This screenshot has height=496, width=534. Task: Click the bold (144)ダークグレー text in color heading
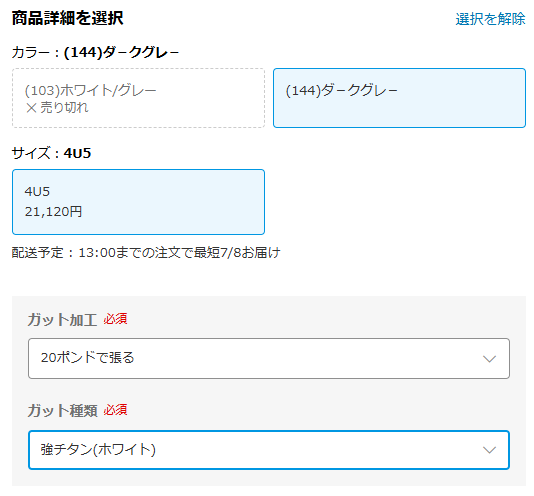point(121,52)
